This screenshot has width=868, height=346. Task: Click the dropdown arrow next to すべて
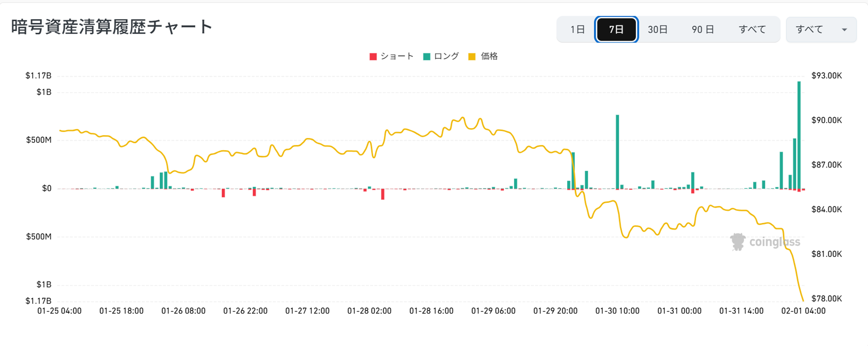click(x=844, y=30)
